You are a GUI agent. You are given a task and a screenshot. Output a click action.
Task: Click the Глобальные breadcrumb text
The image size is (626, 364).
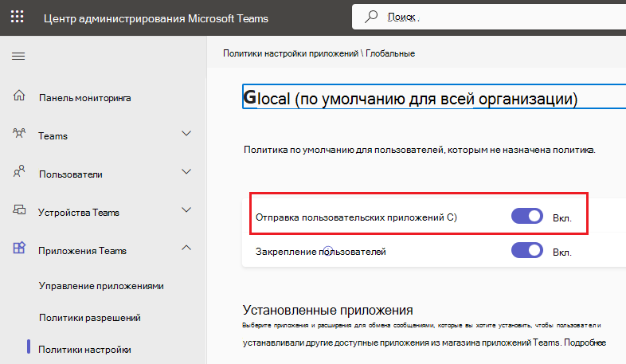point(390,53)
